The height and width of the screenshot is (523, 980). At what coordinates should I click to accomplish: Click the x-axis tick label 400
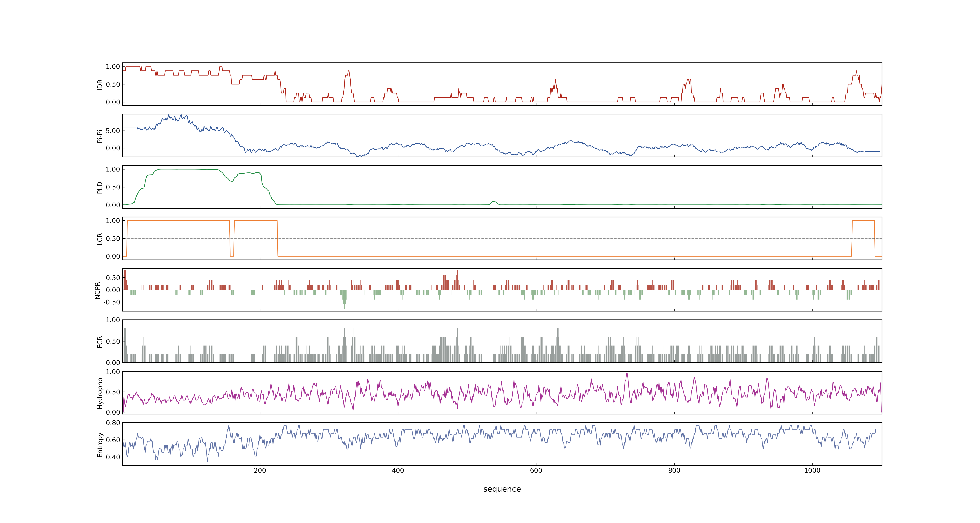[398, 470]
